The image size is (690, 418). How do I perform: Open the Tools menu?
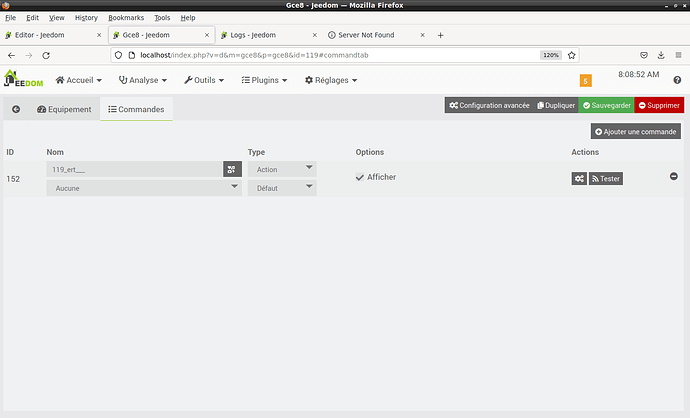[x=162, y=18]
